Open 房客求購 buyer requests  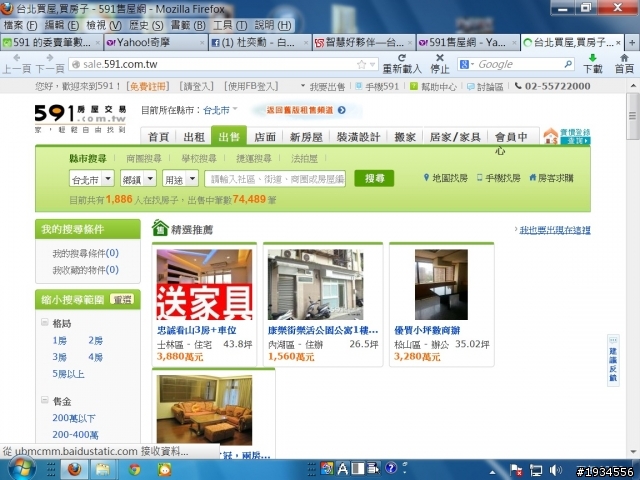click(x=551, y=178)
